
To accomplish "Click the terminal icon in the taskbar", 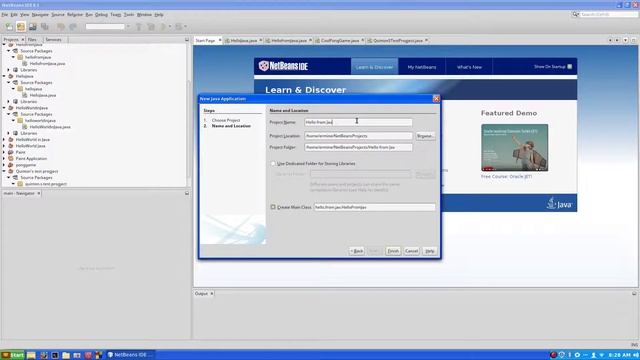I will (x=55, y=355).
